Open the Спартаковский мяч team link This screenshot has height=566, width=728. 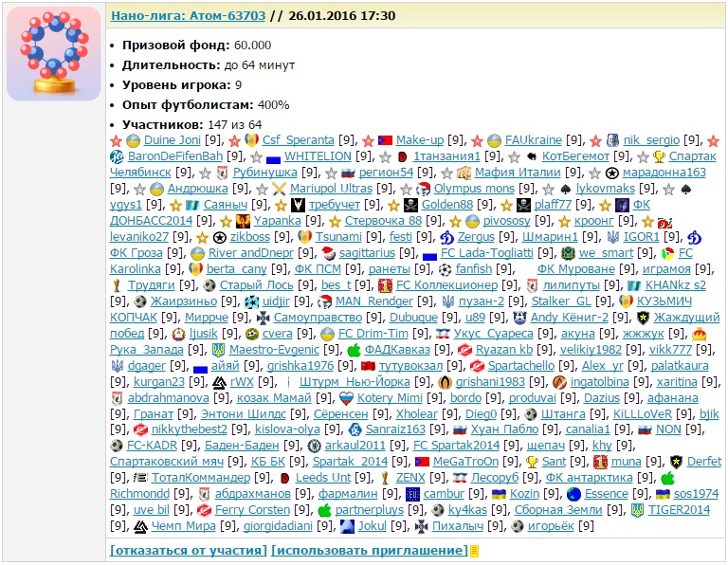[167, 462]
